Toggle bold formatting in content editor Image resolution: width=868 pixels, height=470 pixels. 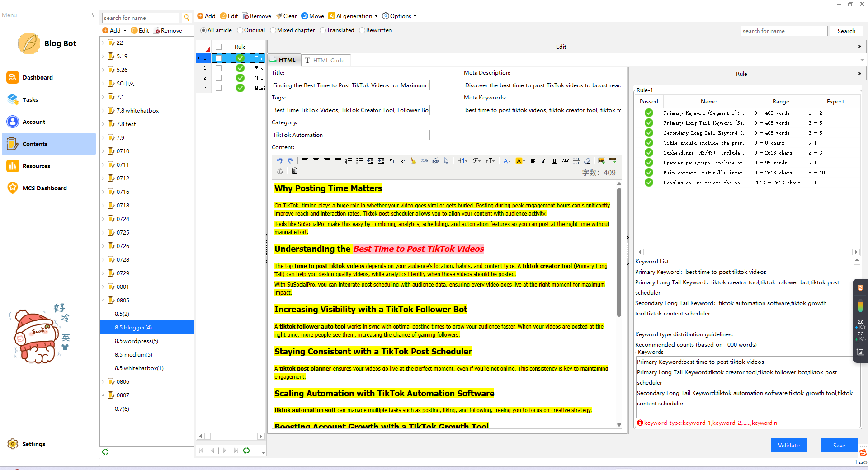click(x=533, y=161)
